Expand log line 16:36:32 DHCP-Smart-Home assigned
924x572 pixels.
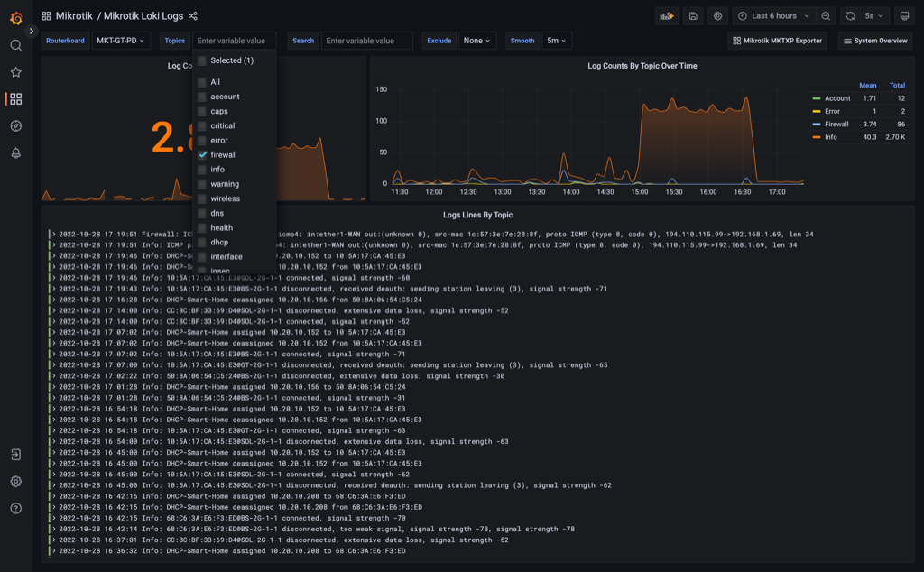53,550
